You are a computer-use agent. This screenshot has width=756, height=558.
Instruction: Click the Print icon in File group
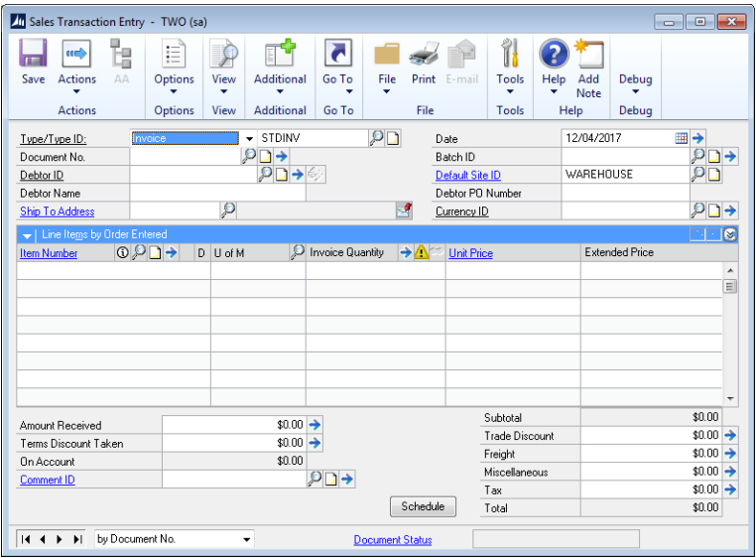424,62
